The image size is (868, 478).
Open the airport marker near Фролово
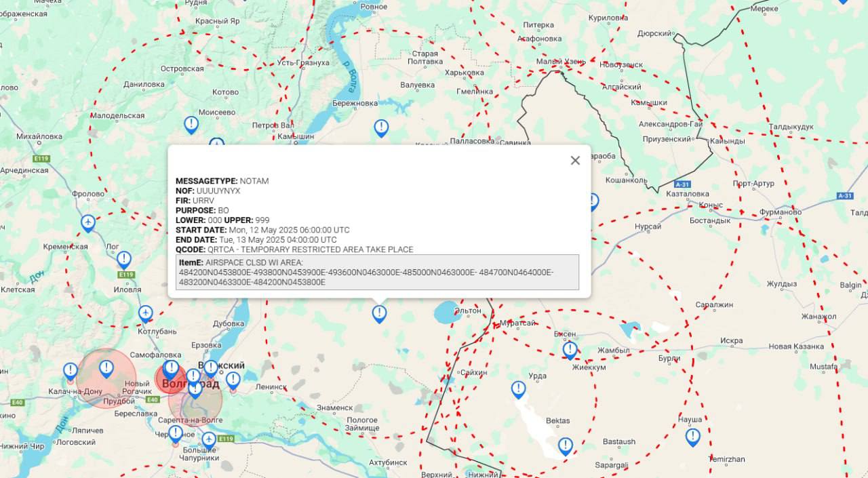point(88,222)
